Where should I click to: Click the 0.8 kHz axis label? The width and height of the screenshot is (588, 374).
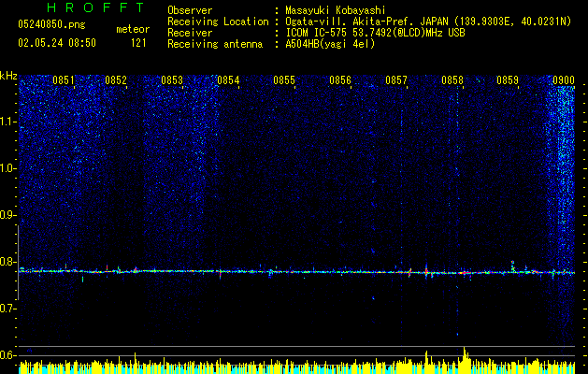(x=8, y=262)
